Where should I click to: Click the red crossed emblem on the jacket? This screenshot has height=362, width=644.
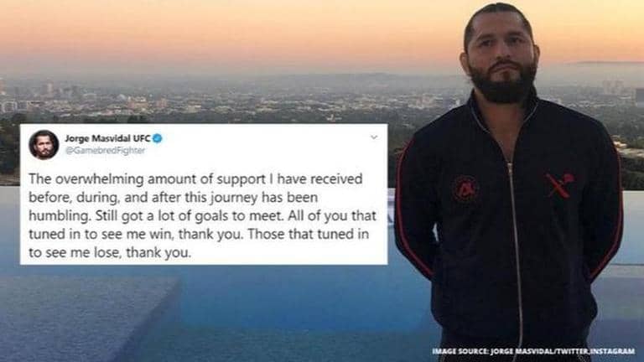click(x=560, y=185)
